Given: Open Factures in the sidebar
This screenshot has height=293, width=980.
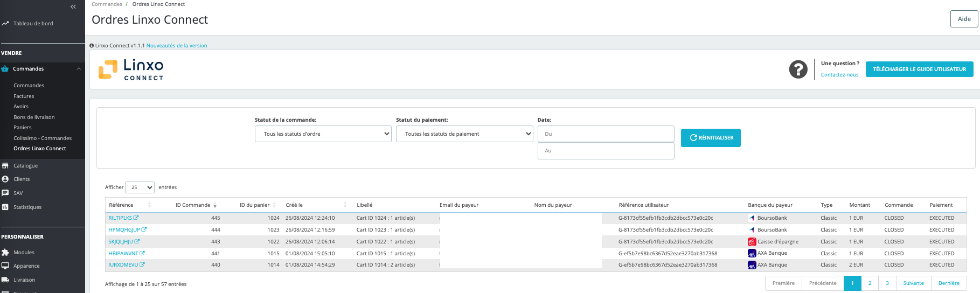Looking at the screenshot, I should pyautogui.click(x=24, y=96).
